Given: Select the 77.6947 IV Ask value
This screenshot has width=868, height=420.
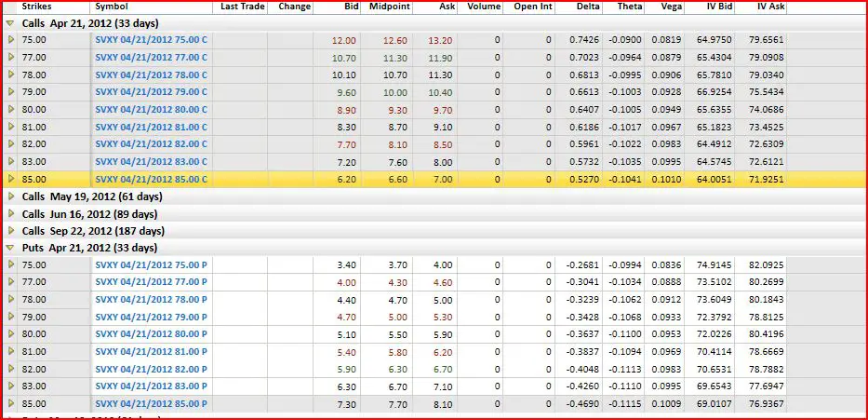Looking at the screenshot, I should coord(766,386).
